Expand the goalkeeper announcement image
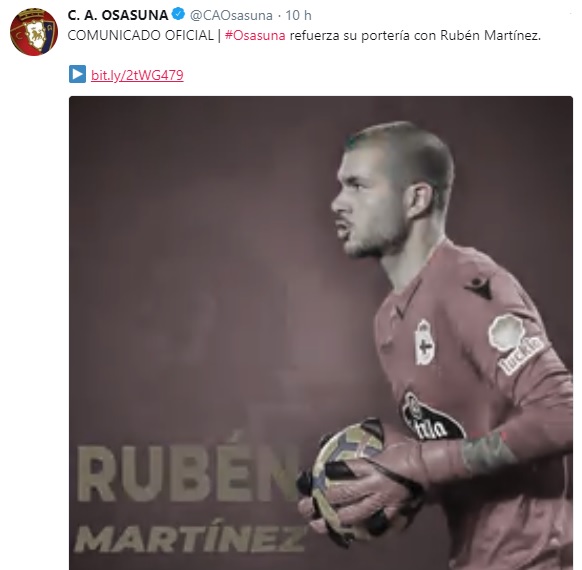Image resolution: width=582 pixels, height=570 pixels. [321, 333]
